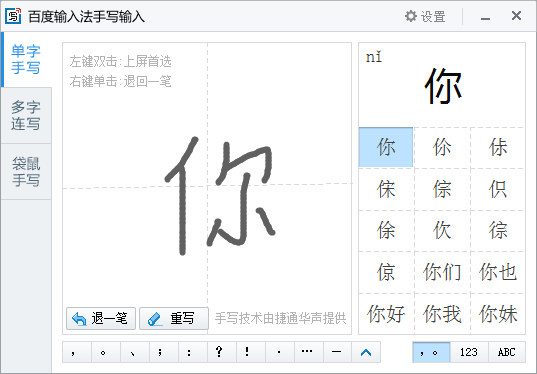Insert the exclamation mark ！ symbol
Screen dimensions: 537x374
251,352
